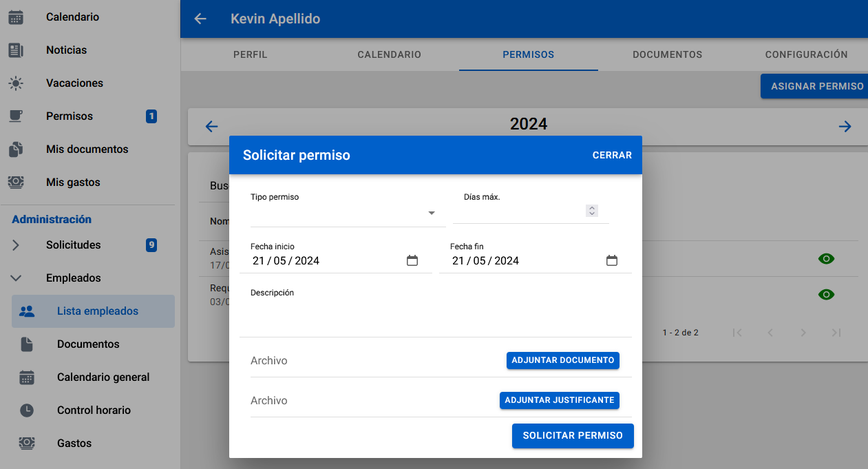Click Adjuntar justificante button
Image resolution: width=868 pixels, height=469 pixels.
559,400
